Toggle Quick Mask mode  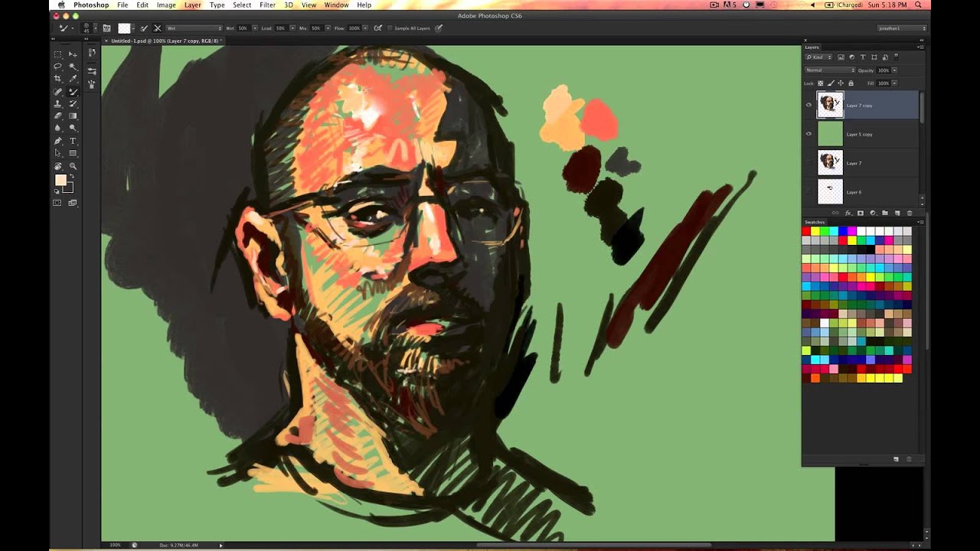point(57,203)
